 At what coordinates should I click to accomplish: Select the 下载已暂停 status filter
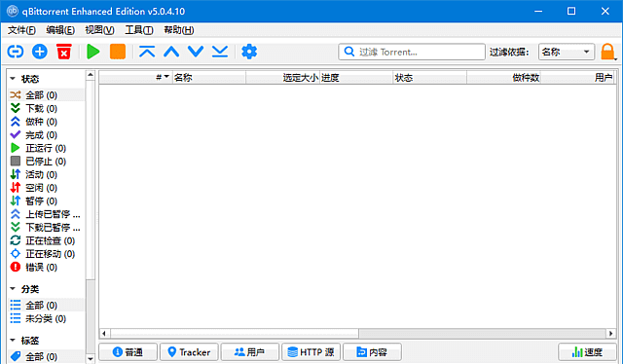[46, 228]
